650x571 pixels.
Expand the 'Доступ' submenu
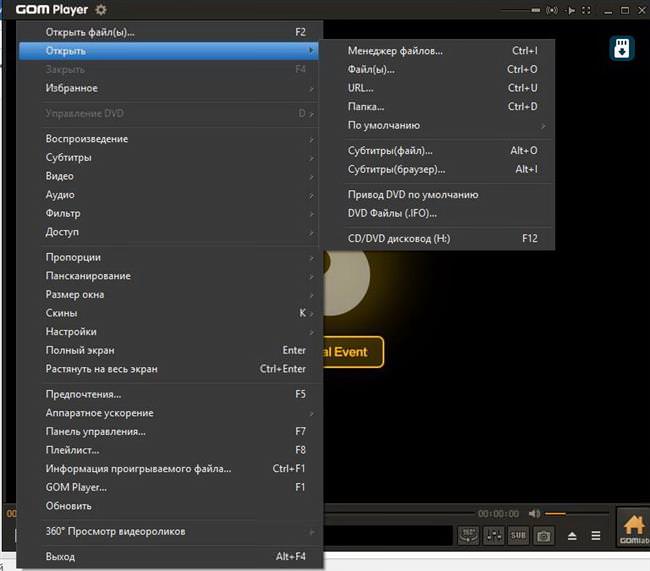169,232
